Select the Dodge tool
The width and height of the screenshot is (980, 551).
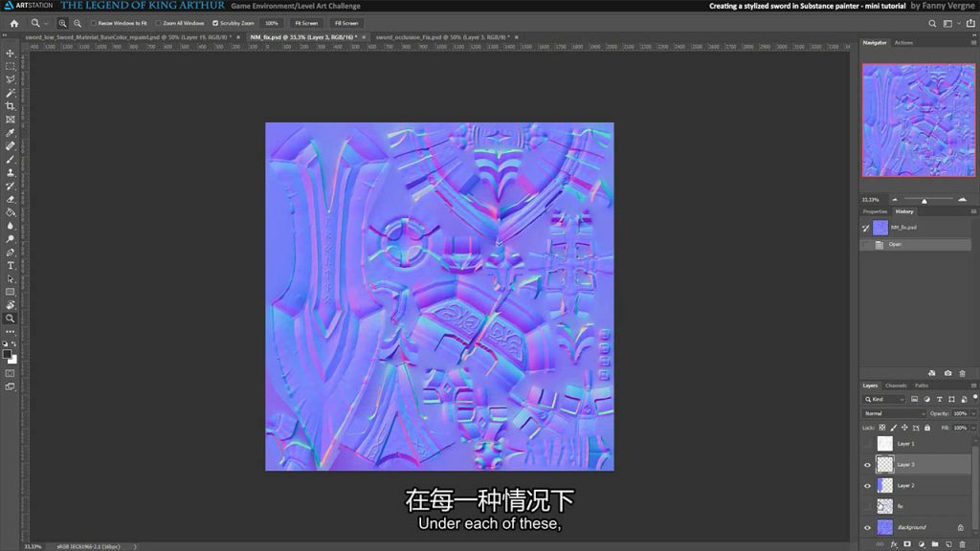pos(10,238)
